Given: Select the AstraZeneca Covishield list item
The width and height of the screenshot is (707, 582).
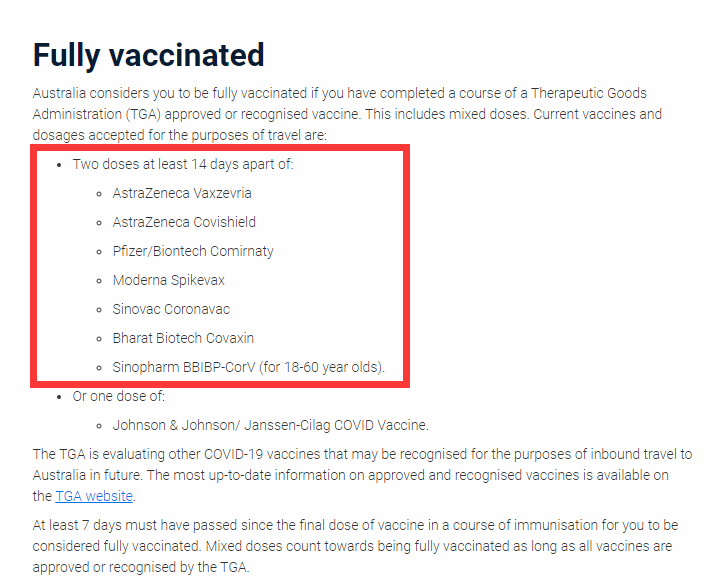Looking at the screenshot, I should [x=184, y=222].
